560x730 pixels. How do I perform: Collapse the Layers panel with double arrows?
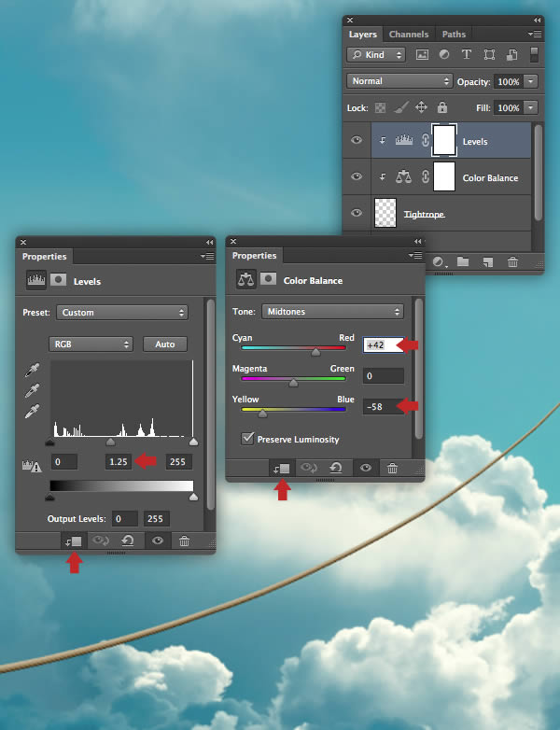coord(538,20)
